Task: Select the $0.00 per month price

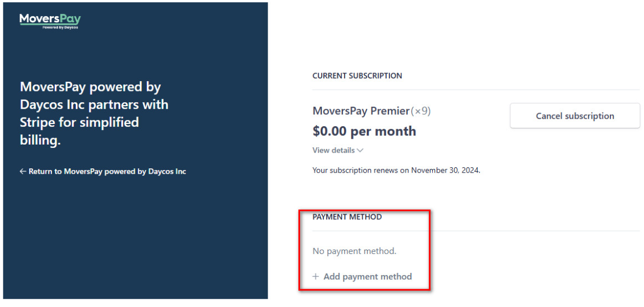Action: point(365,131)
